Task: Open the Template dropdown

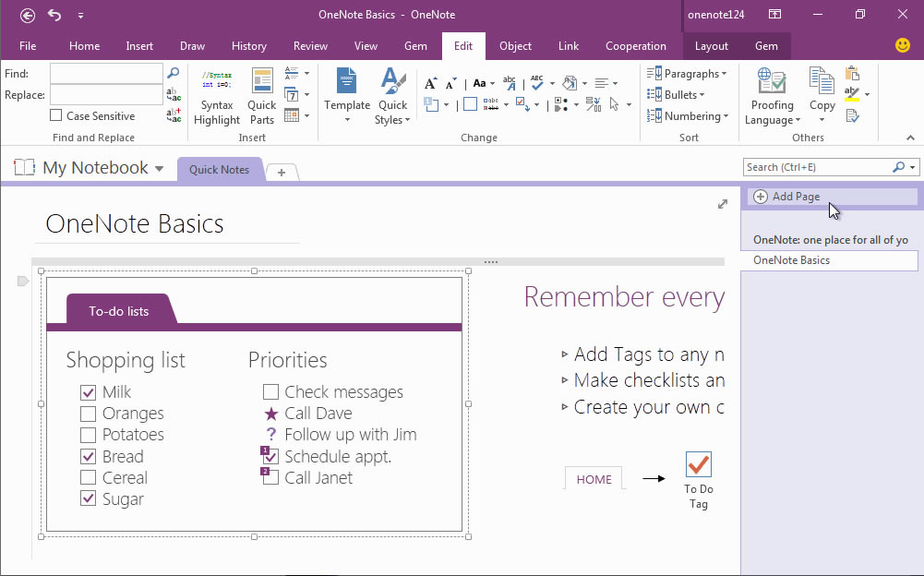Action: click(x=347, y=96)
